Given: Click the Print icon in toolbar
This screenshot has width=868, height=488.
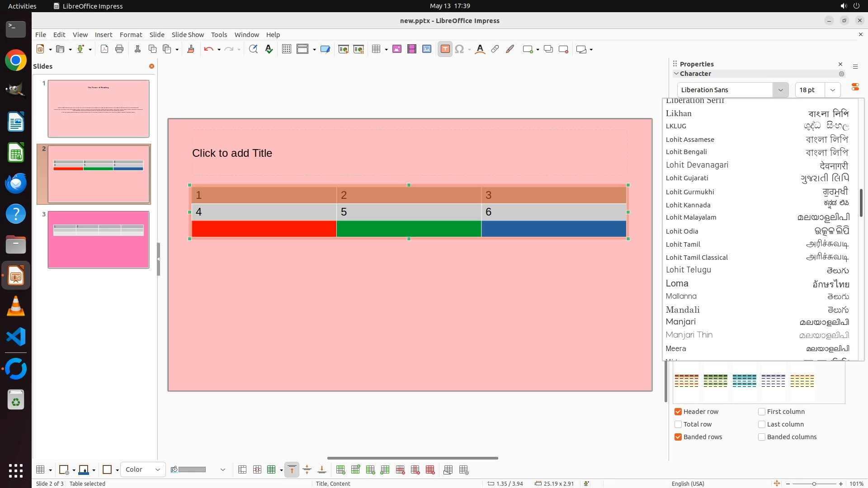Looking at the screenshot, I should [x=119, y=49].
